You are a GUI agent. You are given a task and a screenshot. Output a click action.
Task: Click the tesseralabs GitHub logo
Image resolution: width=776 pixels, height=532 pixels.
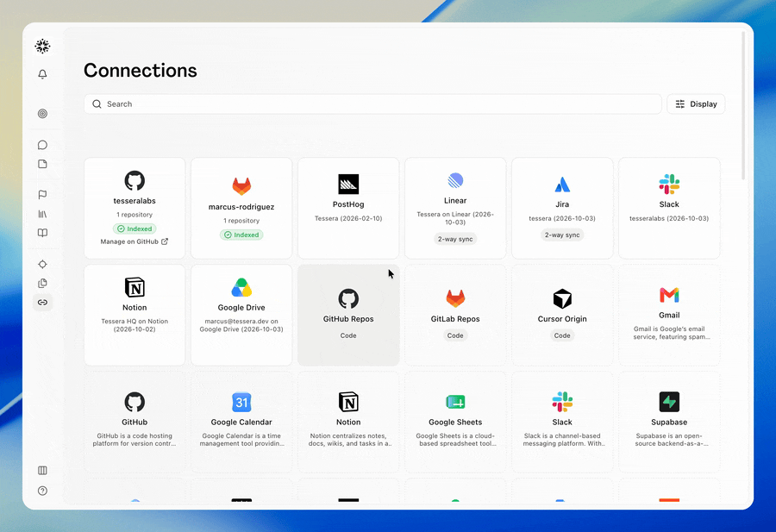point(135,180)
